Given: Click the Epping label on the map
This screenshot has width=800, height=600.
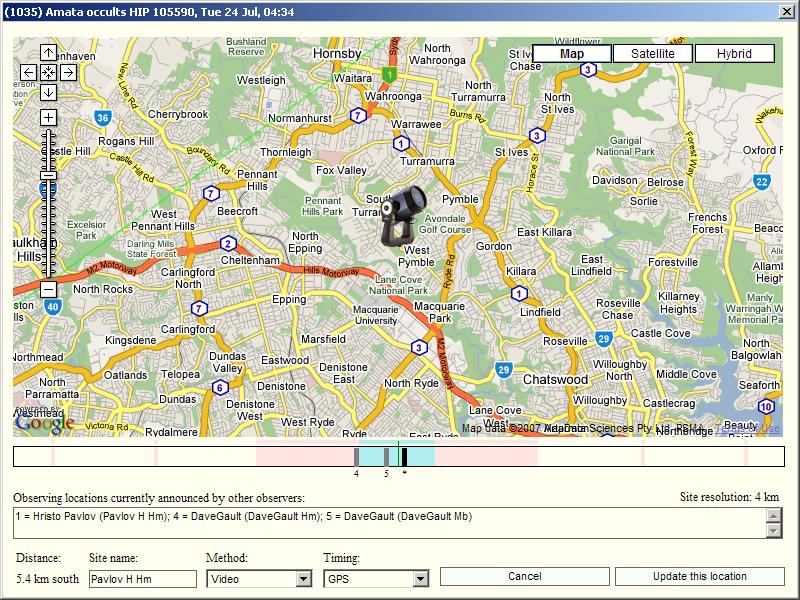Looking at the screenshot, I should (289, 299).
